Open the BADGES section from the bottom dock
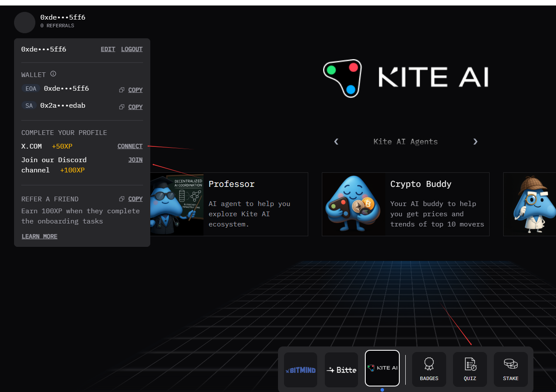Image resolution: width=556 pixels, height=392 pixels. pos(429,369)
